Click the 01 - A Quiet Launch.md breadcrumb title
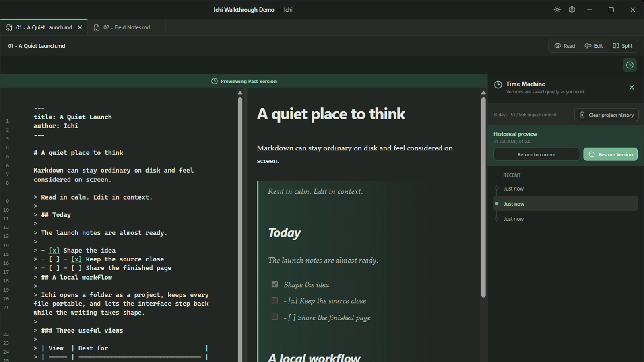 37,46
